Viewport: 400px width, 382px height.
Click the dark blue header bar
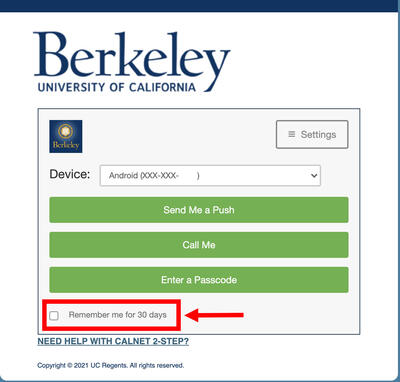click(x=200, y=6)
